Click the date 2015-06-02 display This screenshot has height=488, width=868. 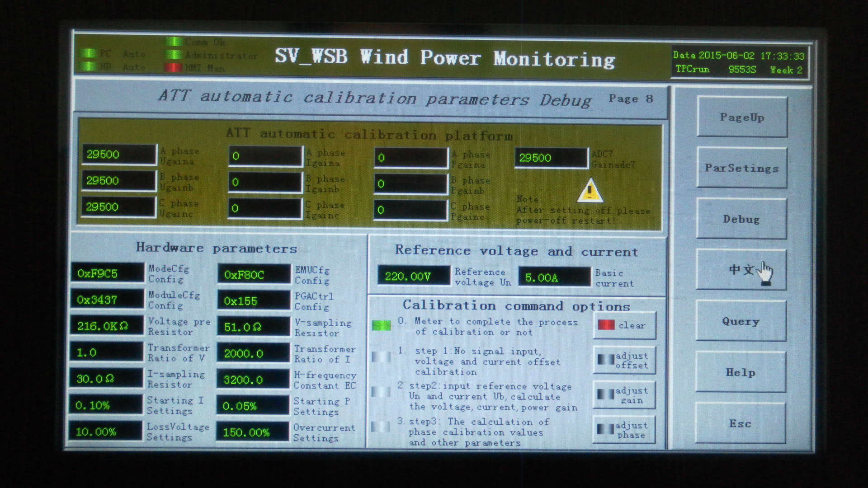pyautogui.click(x=726, y=56)
